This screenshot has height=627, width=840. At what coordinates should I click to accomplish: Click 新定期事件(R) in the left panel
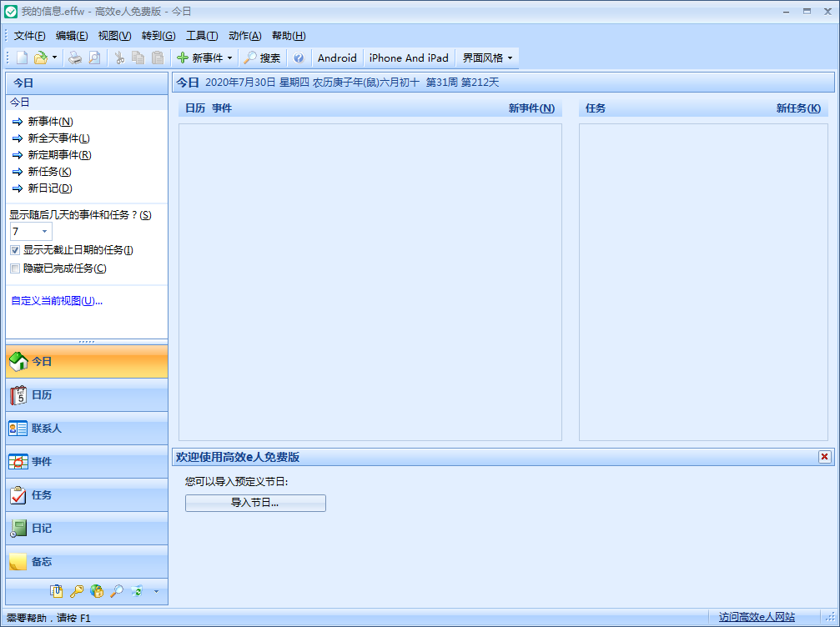(x=59, y=155)
